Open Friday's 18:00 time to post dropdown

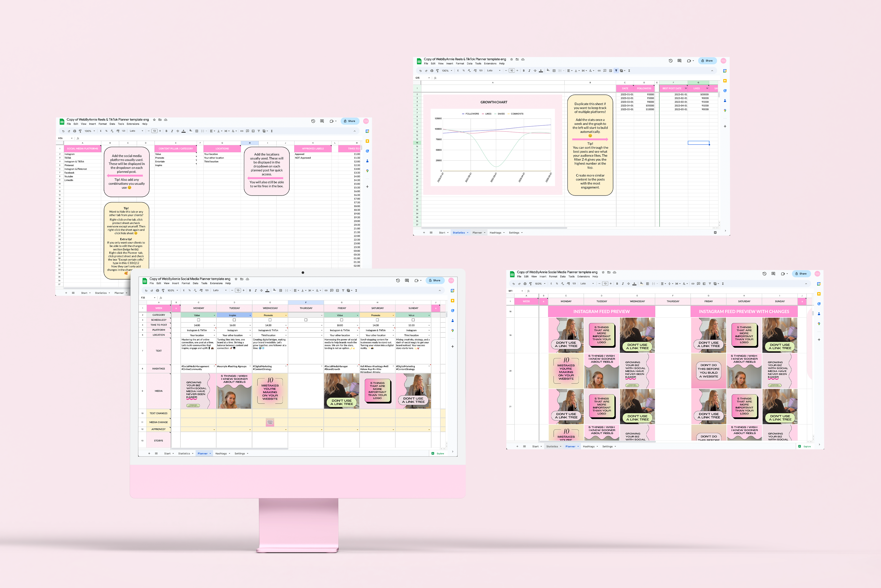(x=357, y=325)
